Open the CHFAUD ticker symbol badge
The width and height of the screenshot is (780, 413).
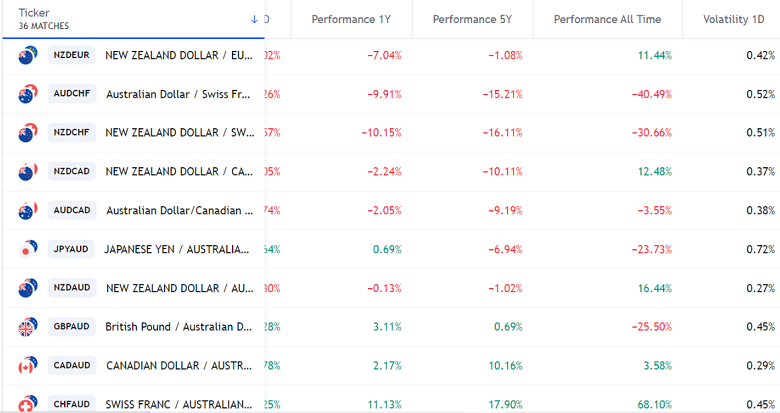[x=72, y=404]
